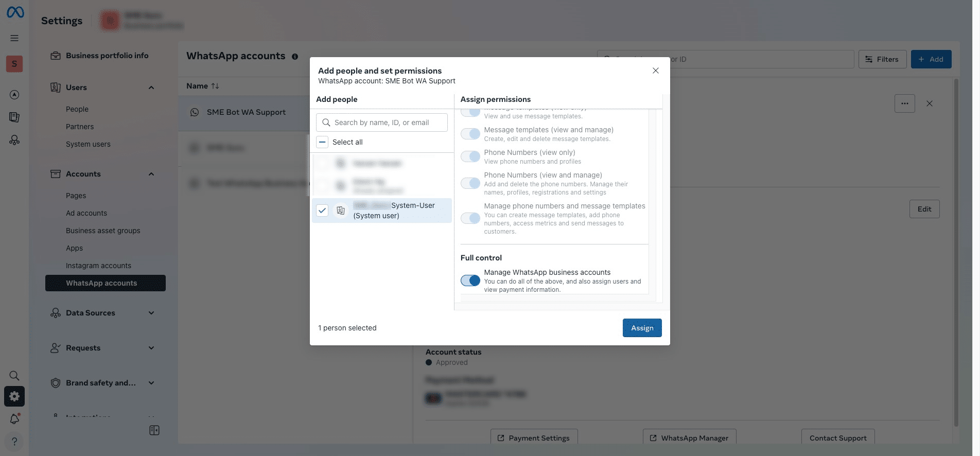Image resolution: width=980 pixels, height=456 pixels.
Task: Sort by the Name column arrows
Action: (215, 86)
